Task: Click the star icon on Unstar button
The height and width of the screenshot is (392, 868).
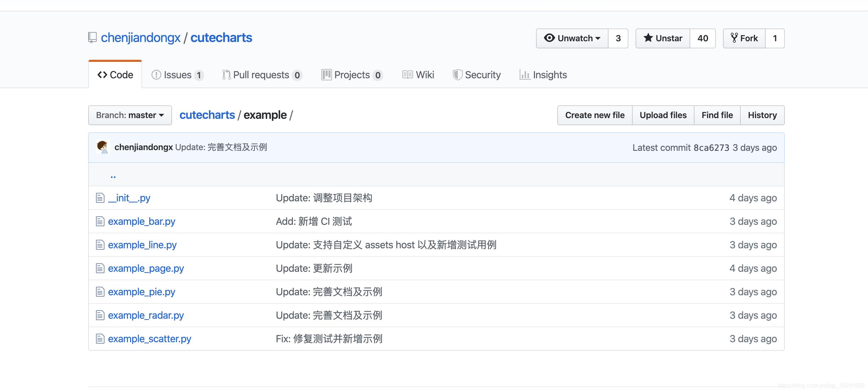Action: point(648,38)
